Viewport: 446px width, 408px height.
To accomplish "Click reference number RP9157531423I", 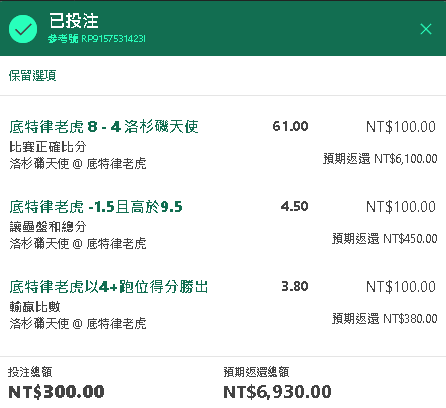I will point(97,39).
